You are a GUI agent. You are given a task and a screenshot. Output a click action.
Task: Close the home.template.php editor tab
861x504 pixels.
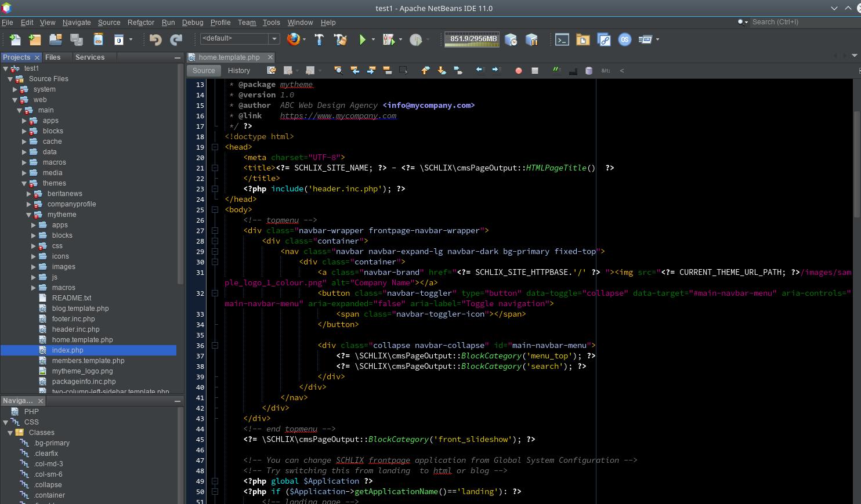click(270, 57)
